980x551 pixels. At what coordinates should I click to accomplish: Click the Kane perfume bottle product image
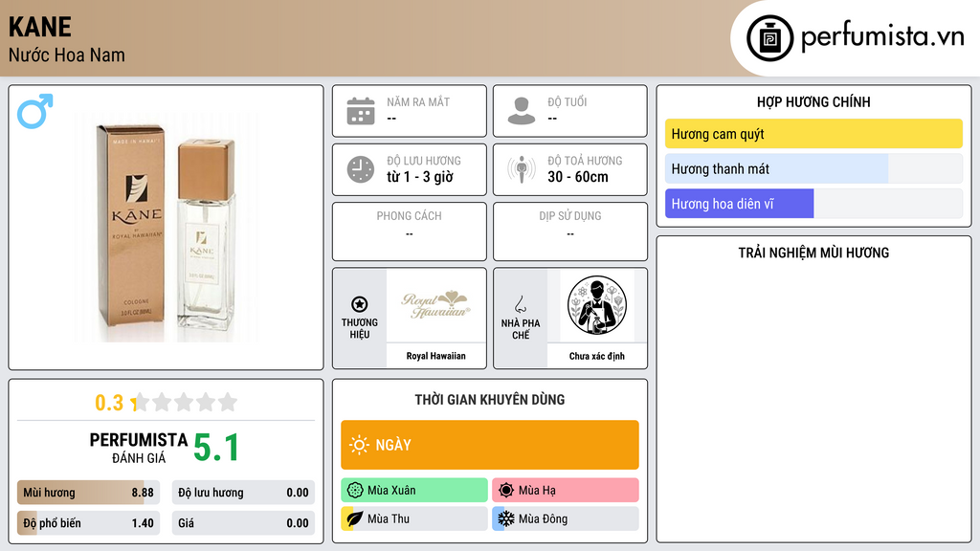(167, 228)
